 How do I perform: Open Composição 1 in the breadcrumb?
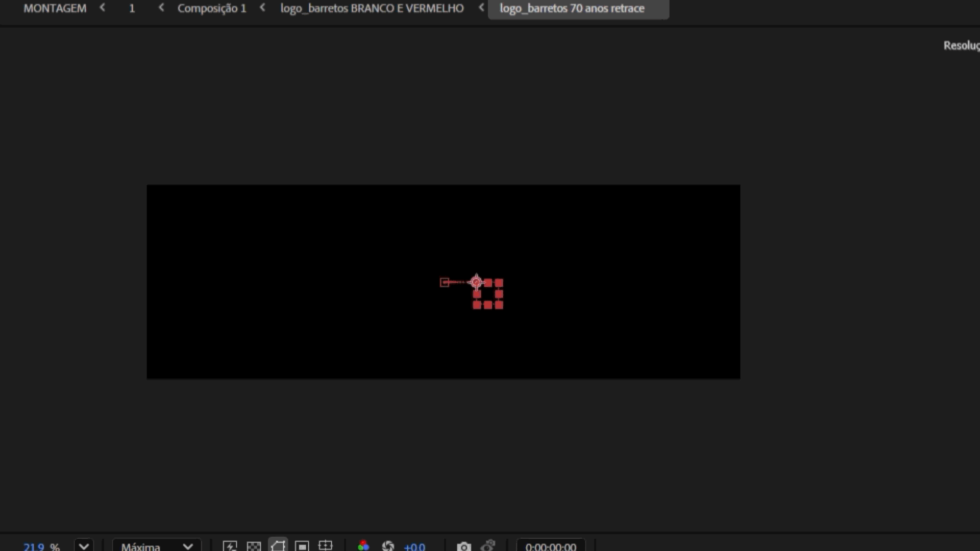[212, 8]
